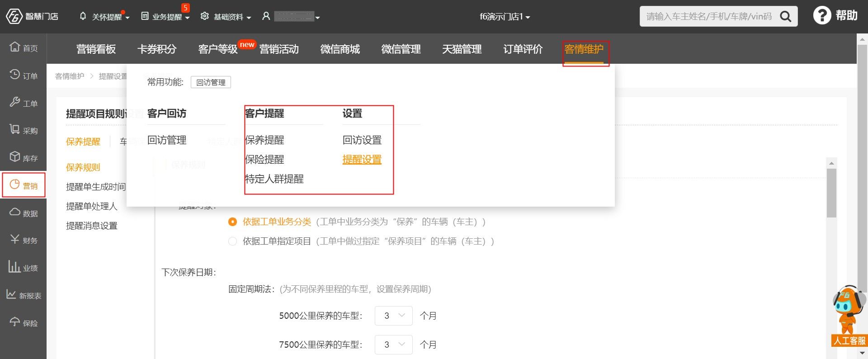868x359 pixels.
Task: Open 5000公里保养 months dropdown
Action: click(393, 316)
